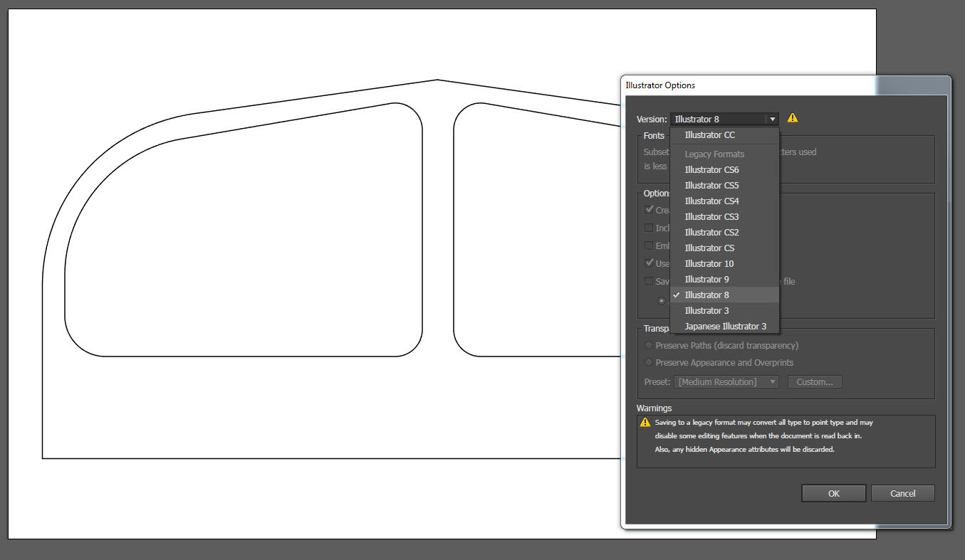Choose Illustrator 3 version option
The width and height of the screenshot is (965, 560).
coord(725,311)
